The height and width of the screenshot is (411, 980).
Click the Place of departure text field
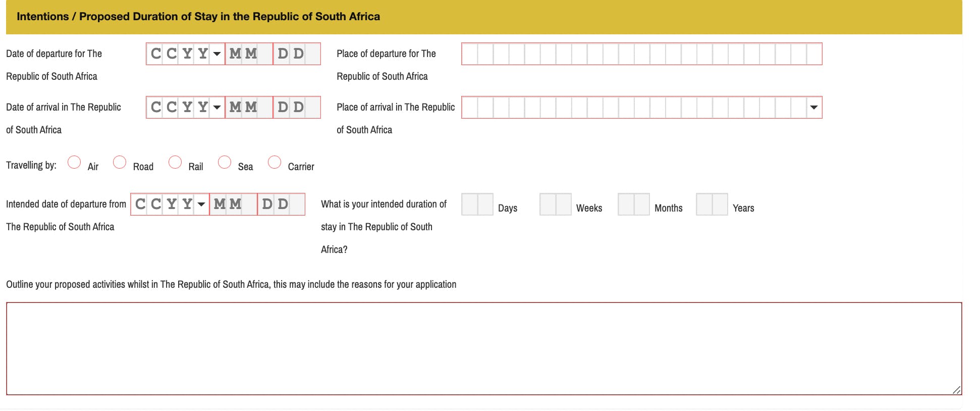coord(642,54)
